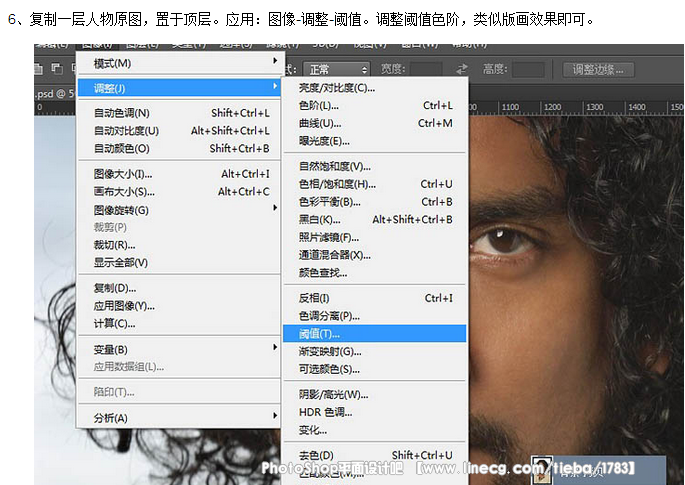Image resolution: width=685 pixels, height=485 pixels.
Task: Click the 调整边缘 button
Action: click(x=598, y=69)
